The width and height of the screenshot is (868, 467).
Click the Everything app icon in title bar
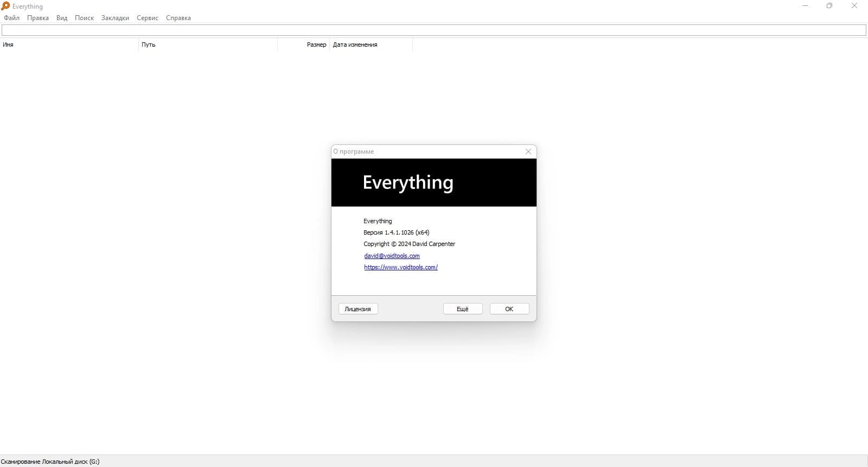point(5,6)
